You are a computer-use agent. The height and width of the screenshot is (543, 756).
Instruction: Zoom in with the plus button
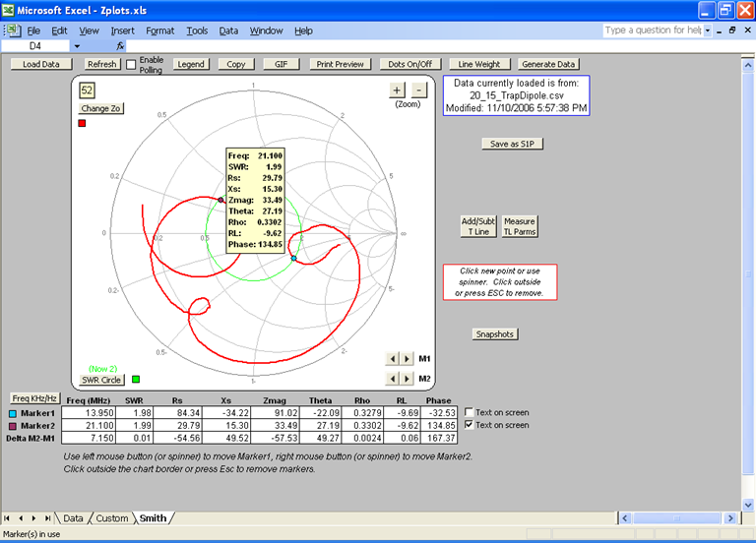(x=399, y=90)
